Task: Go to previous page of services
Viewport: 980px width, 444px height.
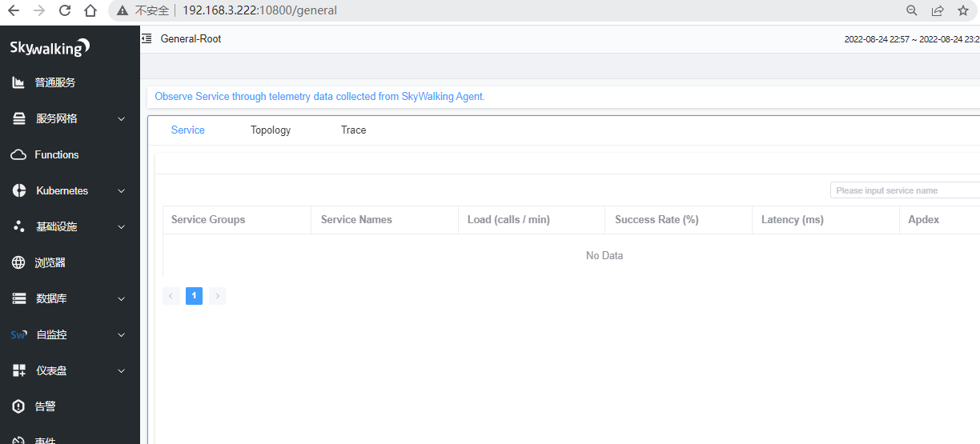Action: tap(171, 296)
